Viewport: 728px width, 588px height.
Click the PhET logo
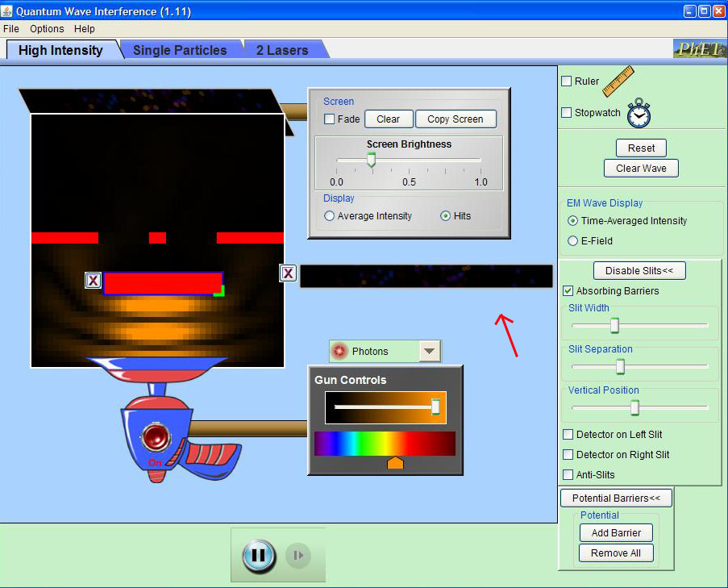coord(700,48)
